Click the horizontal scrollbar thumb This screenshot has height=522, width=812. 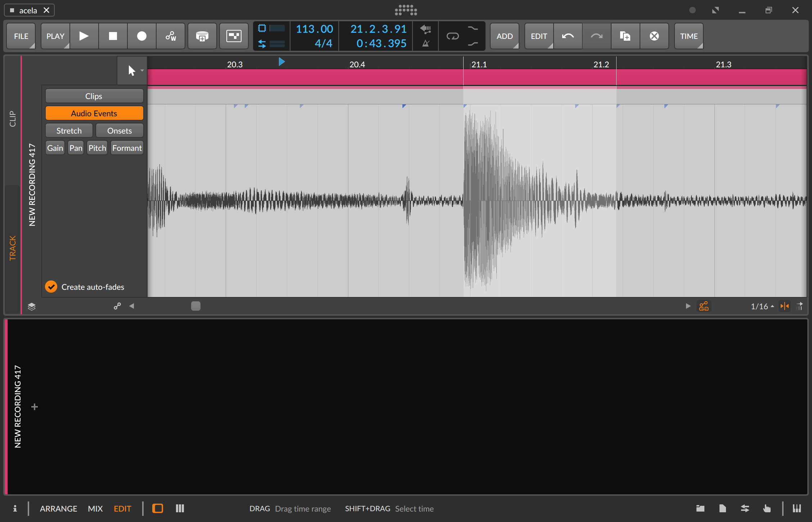[196, 306]
